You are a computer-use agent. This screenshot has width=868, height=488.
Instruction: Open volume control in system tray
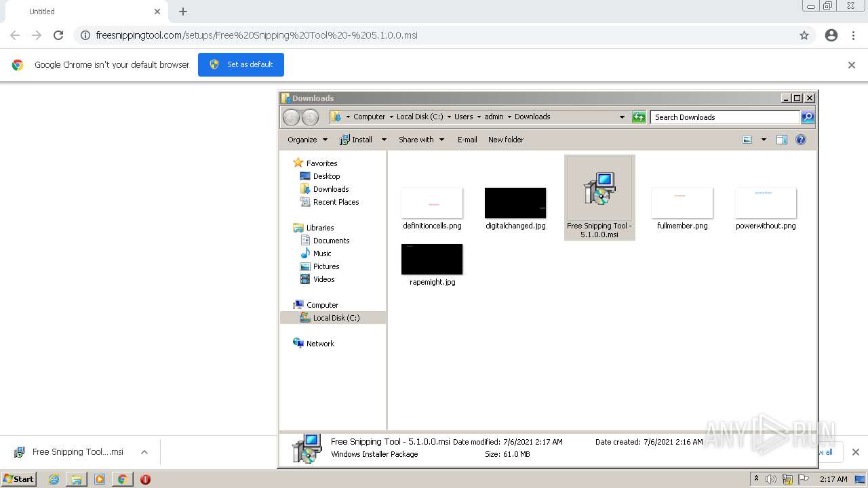[x=771, y=479]
